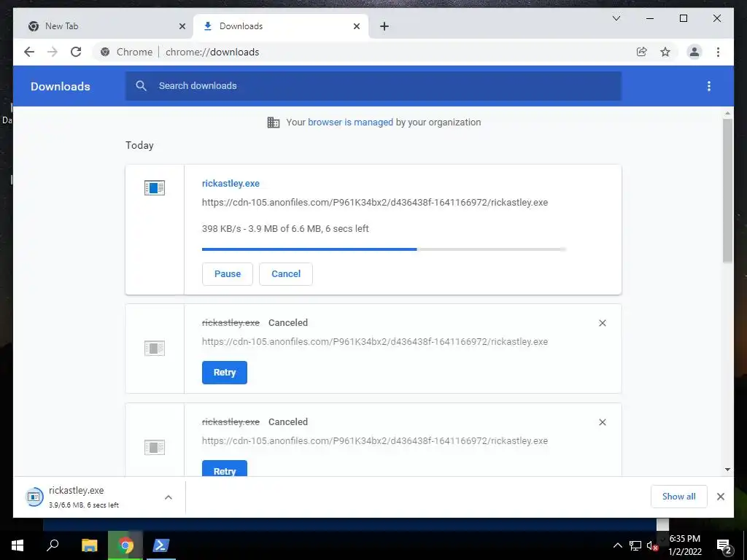Close the New Tab tab
Screen dimensions: 747x560
pyautogui.click(x=182, y=26)
